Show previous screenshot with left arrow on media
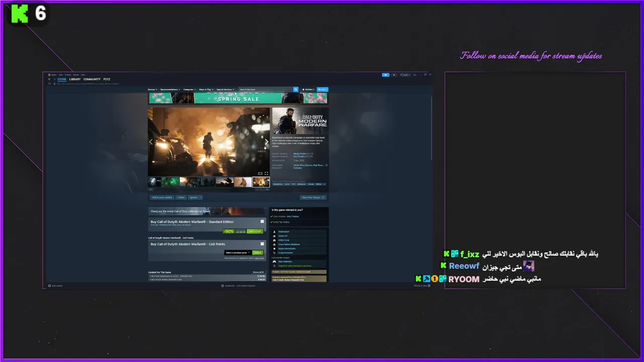This screenshot has width=644, height=362. pos(151,142)
